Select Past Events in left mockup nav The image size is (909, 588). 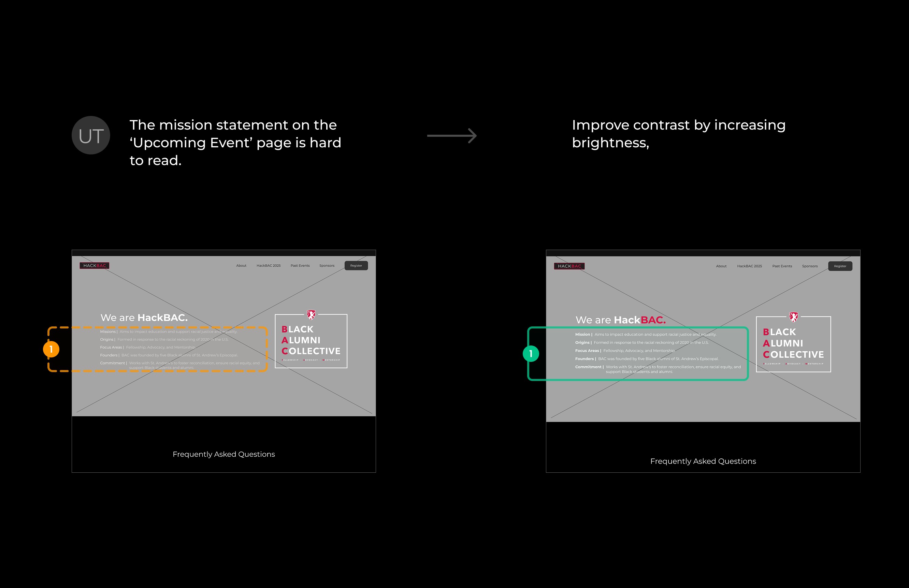tap(300, 266)
